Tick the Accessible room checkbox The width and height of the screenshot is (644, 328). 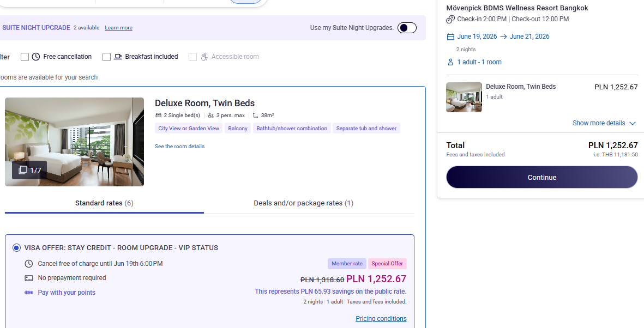tap(192, 57)
